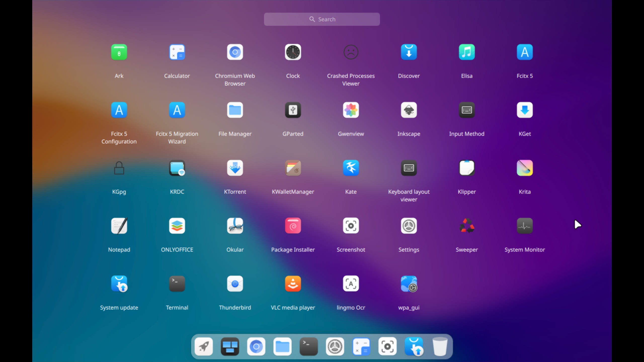The height and width of the screenshot is (362, 644).
Task: Open Keyboard layout viewer
Action: click(x=409, y=168)
